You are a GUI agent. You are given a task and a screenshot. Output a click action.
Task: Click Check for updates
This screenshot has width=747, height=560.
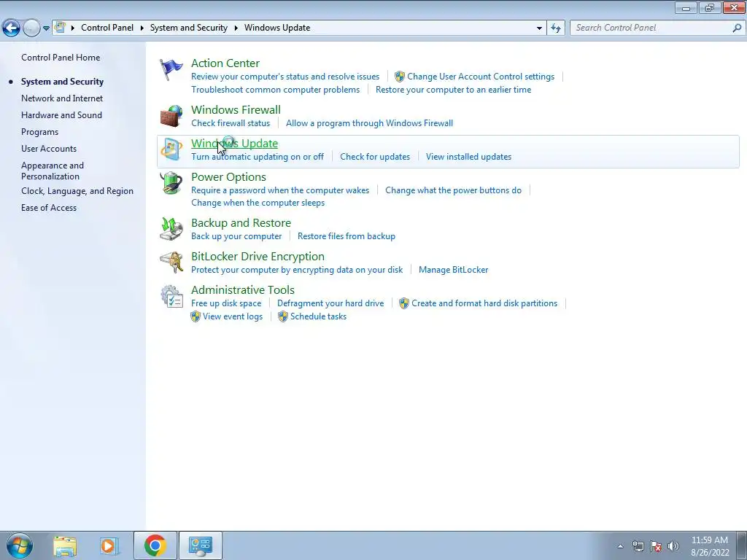click(x=375, y=157)
